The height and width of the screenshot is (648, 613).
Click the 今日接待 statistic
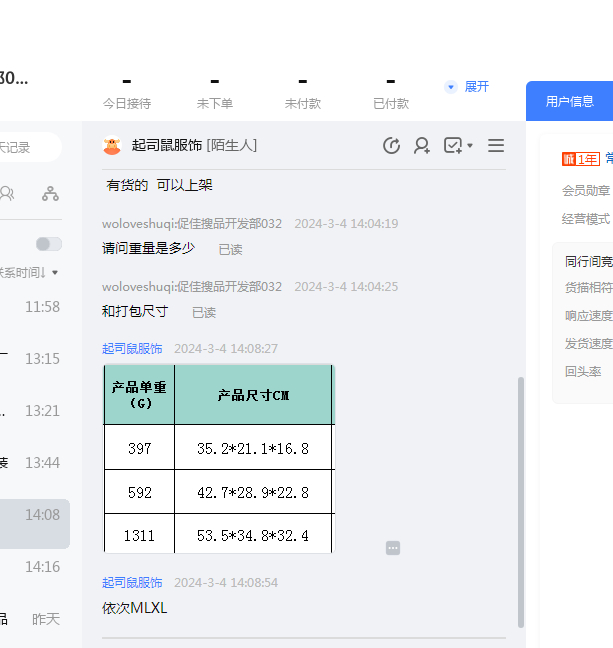point(127,92)
